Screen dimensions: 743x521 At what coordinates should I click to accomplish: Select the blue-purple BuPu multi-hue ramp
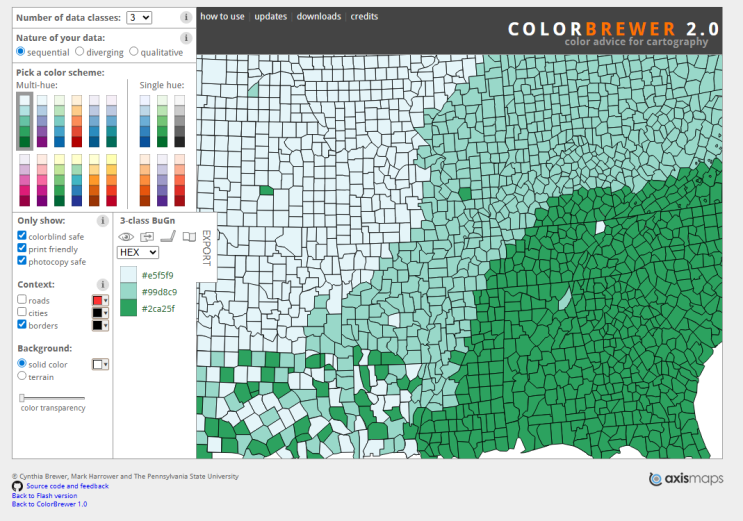click(x=42, y=121)
